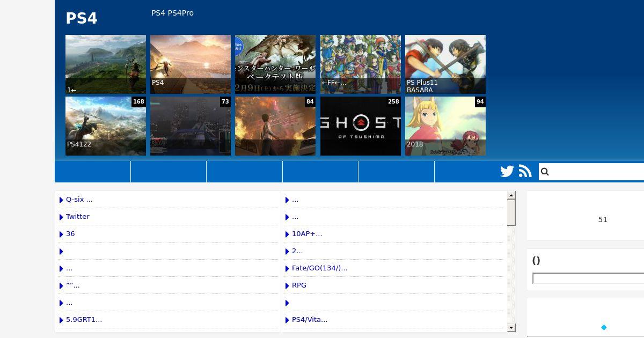Open the Twitter list link
This screenshot has height=338, width=644.
pyautogui.click(x=78, y=217)
